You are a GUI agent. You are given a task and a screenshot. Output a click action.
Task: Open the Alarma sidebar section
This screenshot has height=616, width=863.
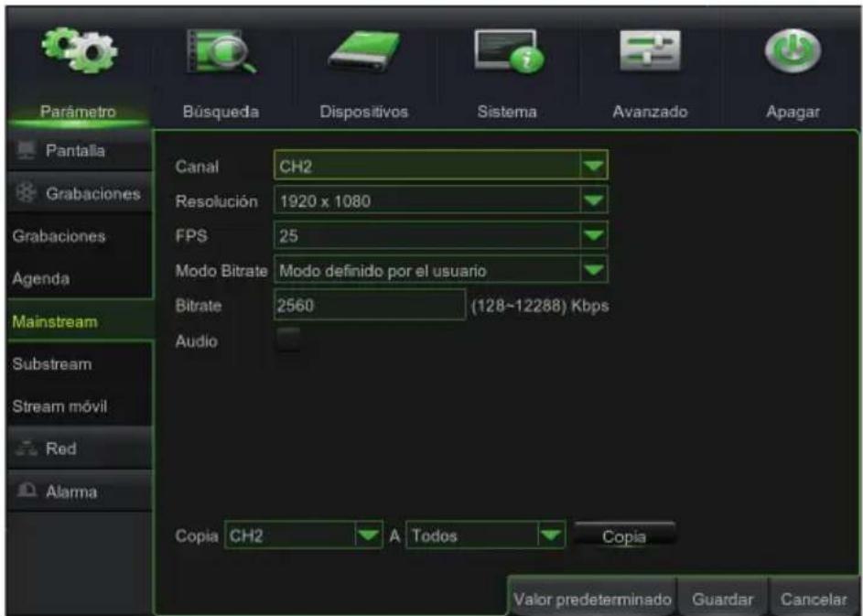coord(80,491)
